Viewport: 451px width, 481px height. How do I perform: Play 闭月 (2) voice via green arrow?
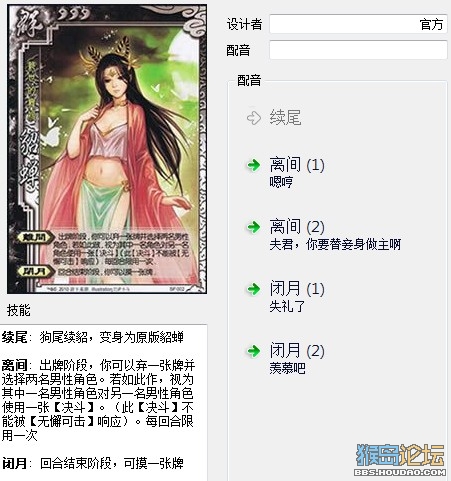click(254, 351)
